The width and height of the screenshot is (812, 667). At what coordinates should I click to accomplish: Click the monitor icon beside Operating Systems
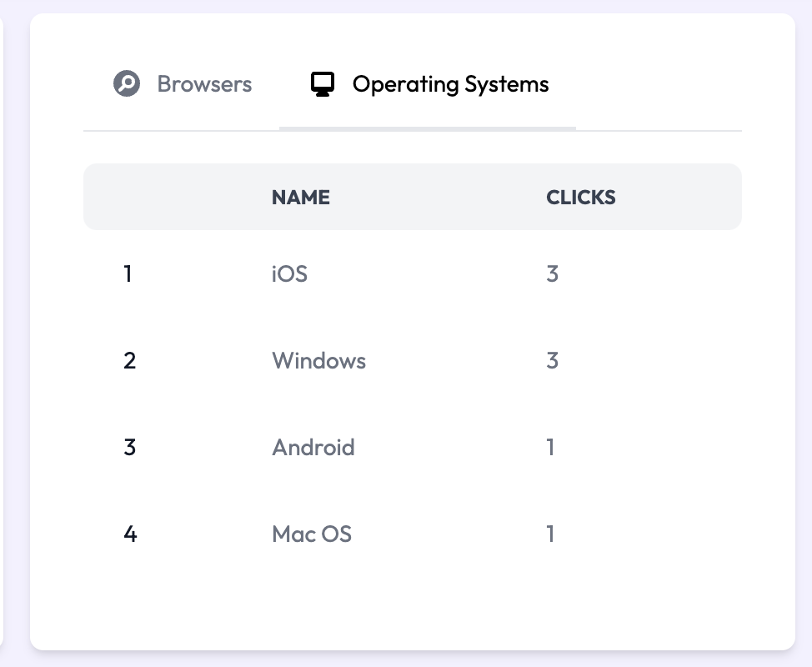click(323, 84)
